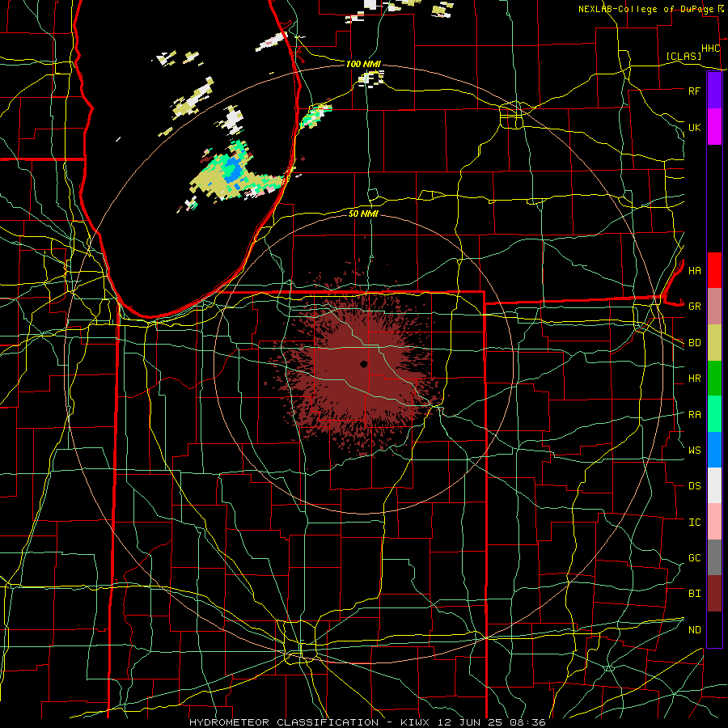Click the purple RF legend color swatch
The image size is (728, 728).
click(714, 91)
